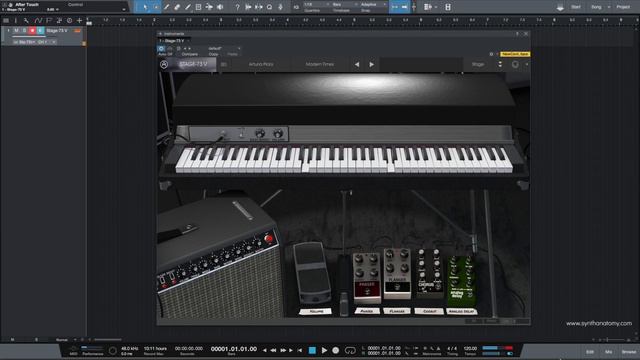Select the Eraser tool

[x=177, y=7]
